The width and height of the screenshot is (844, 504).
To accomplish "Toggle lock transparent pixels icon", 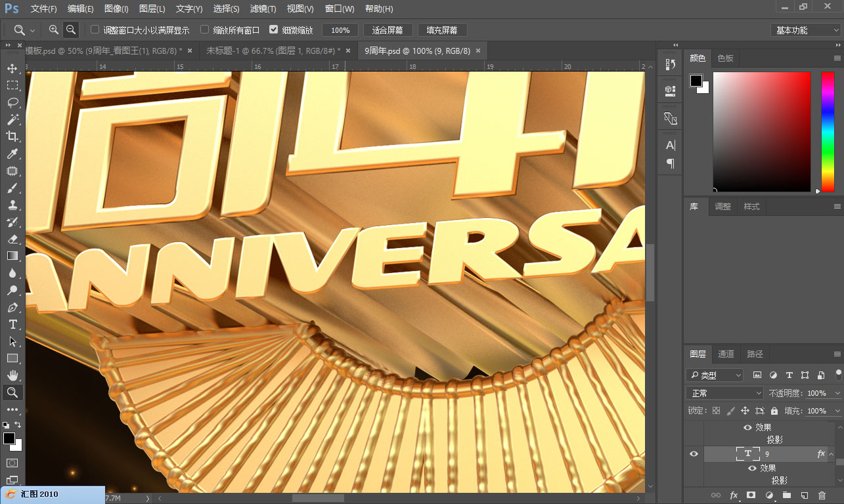I will [x=716, y=411].
